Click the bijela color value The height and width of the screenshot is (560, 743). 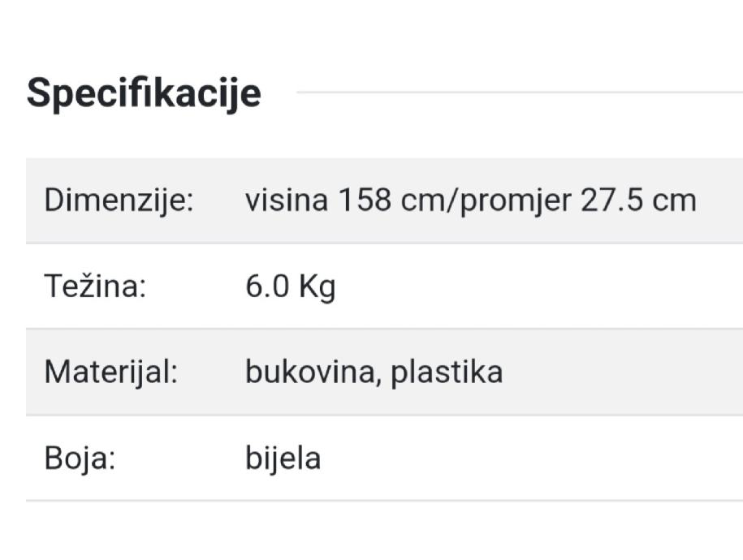283,458
